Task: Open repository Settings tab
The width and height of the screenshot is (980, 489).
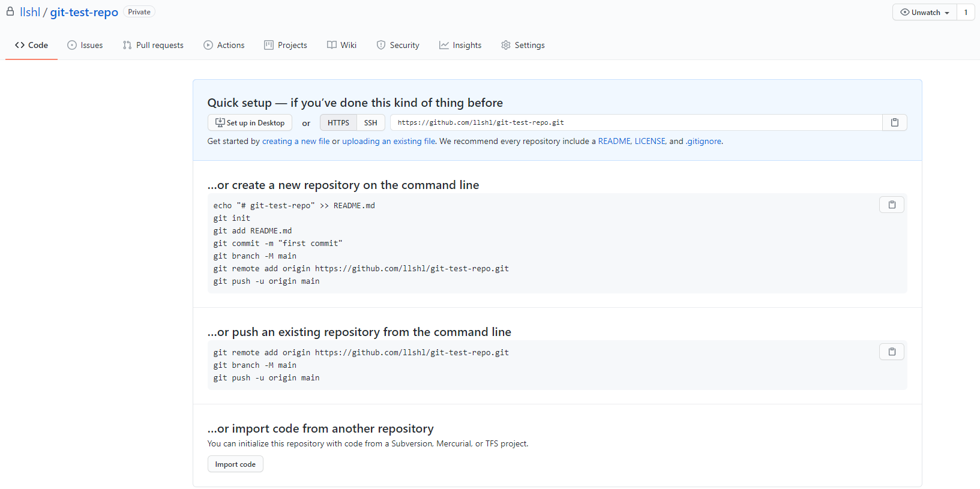Action: pyautogui.click(x=523, y=45)
